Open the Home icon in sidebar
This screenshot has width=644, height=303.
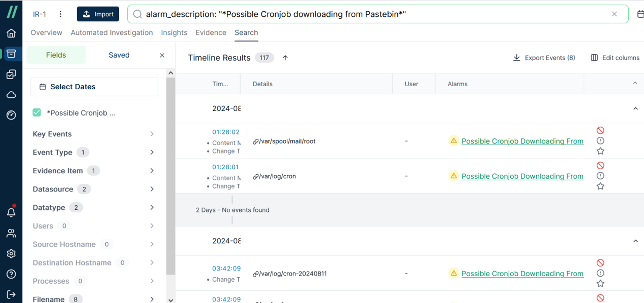pos(11,33)
